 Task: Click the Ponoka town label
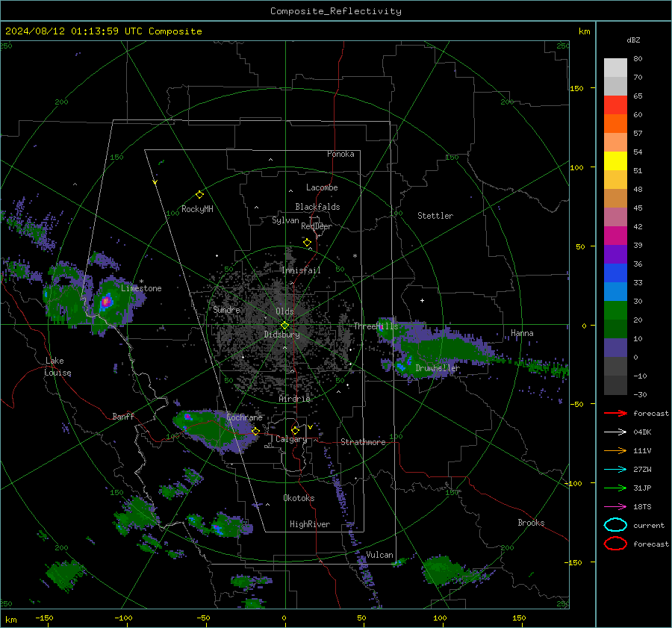pyautogui.click(x=340, y=154)
